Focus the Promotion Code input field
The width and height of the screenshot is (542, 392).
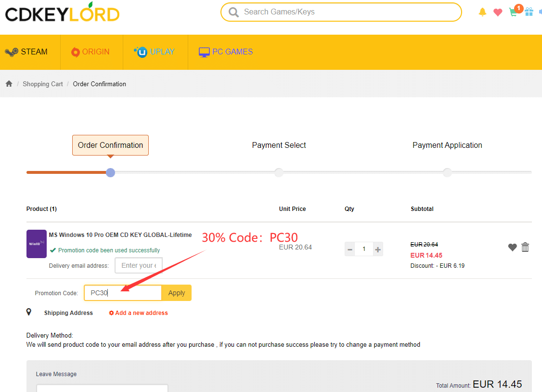coord(123,293)
